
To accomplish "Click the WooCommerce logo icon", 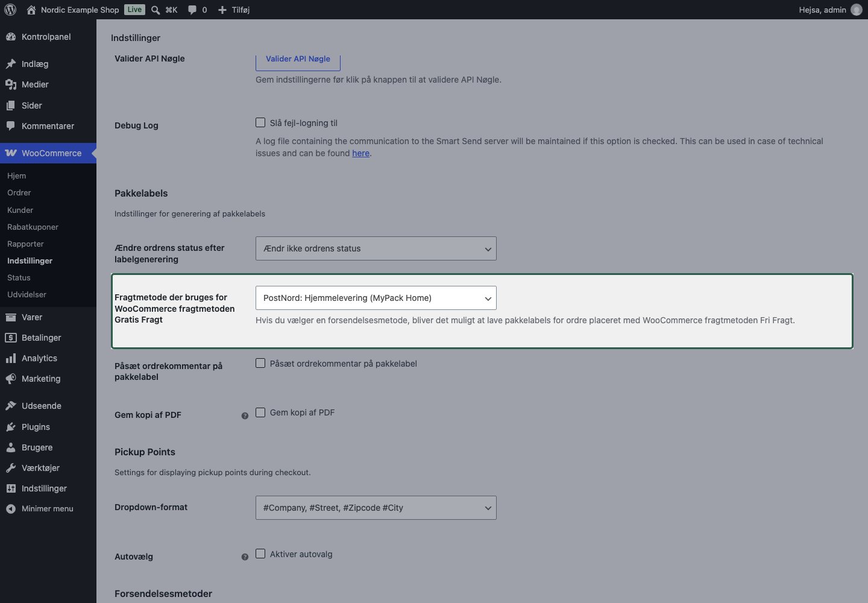I will (x=11, y=153).
